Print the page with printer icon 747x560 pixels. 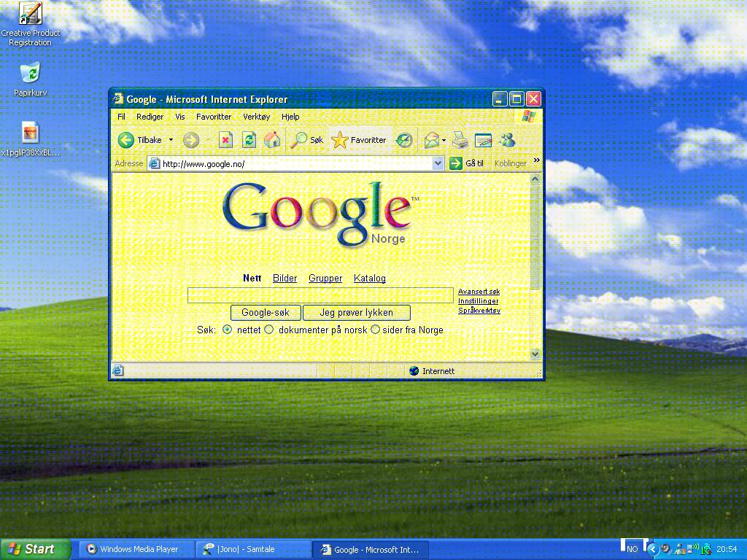coord(460,140)
